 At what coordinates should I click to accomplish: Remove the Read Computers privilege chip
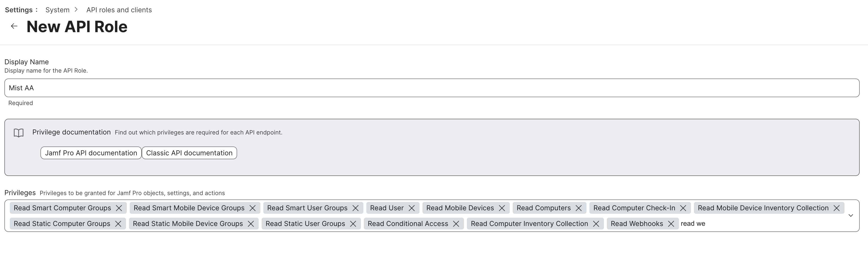pos(579,208)
